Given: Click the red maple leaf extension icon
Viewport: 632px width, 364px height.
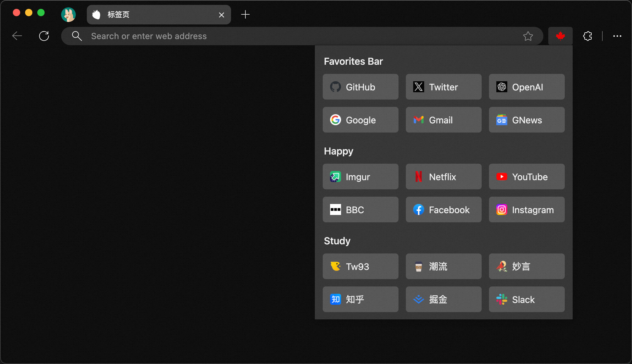Looking at the screenshot, I should [x=560, y=36].
